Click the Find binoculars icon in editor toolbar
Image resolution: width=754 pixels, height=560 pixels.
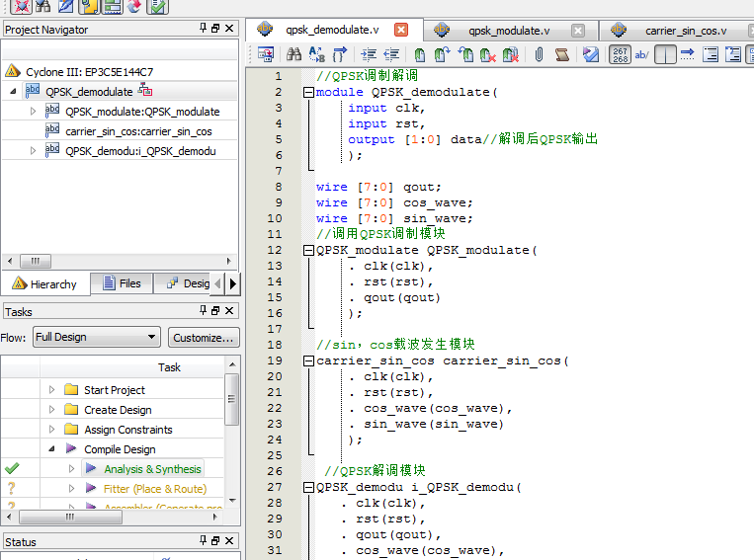point(293,55)
